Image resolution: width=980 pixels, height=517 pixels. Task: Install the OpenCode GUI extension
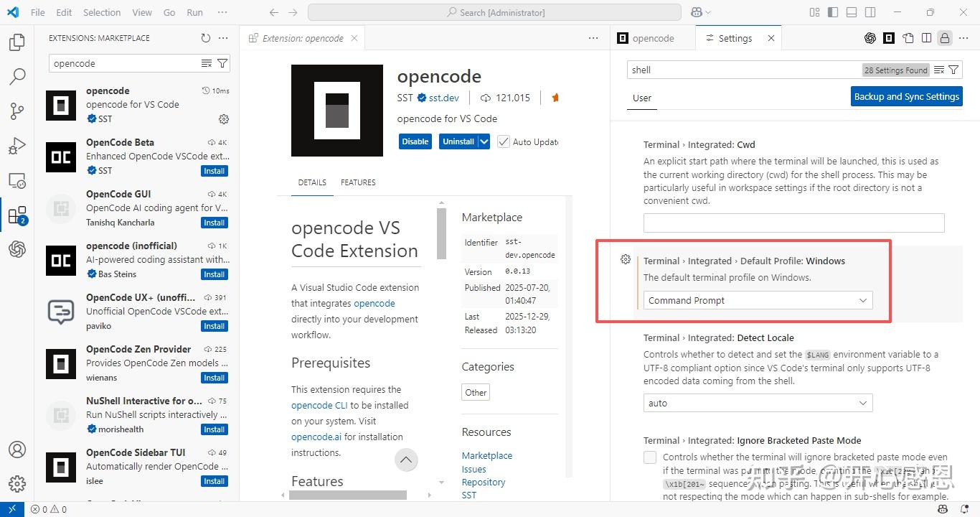215,223
